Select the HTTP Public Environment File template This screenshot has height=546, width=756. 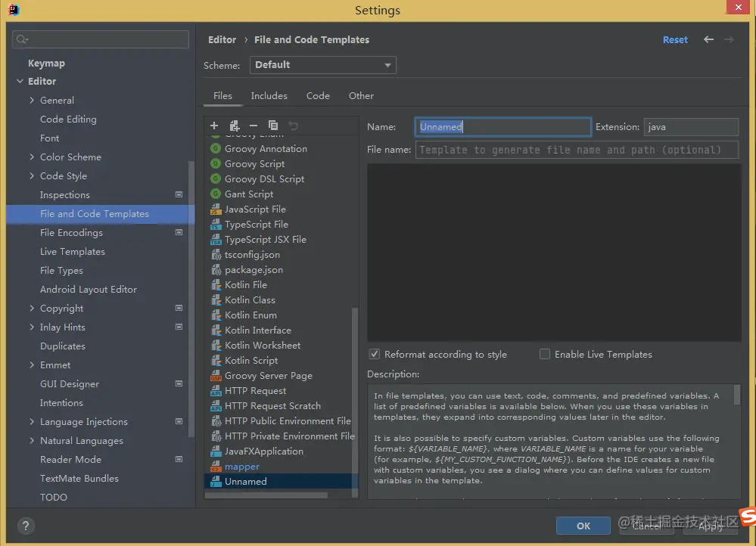point(282,421)
